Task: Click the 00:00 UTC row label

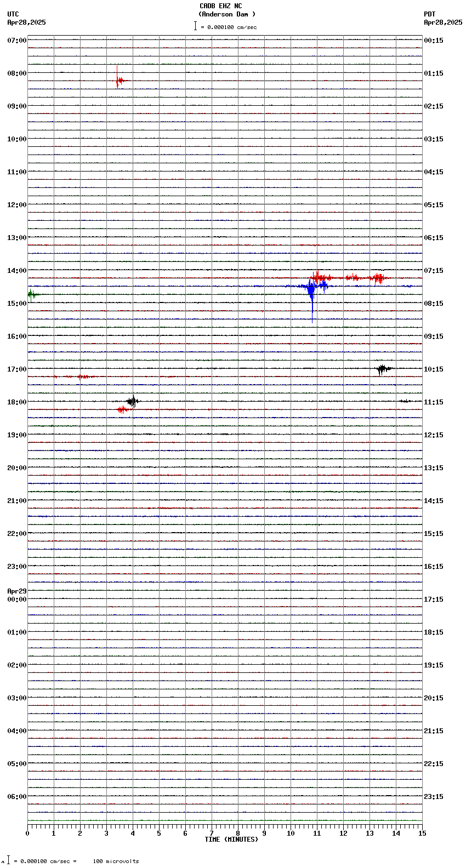Action: click(17, 599)
